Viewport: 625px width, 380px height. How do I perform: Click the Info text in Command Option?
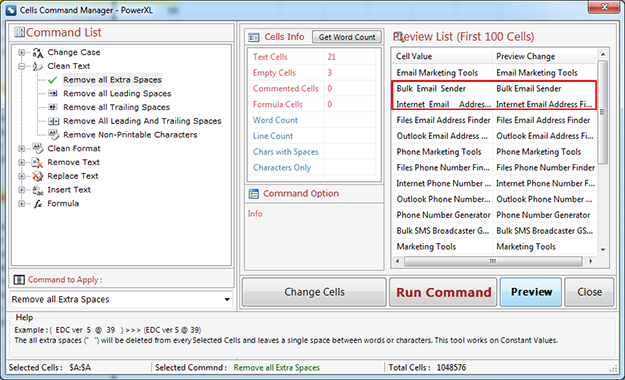[x=255, y=214]
